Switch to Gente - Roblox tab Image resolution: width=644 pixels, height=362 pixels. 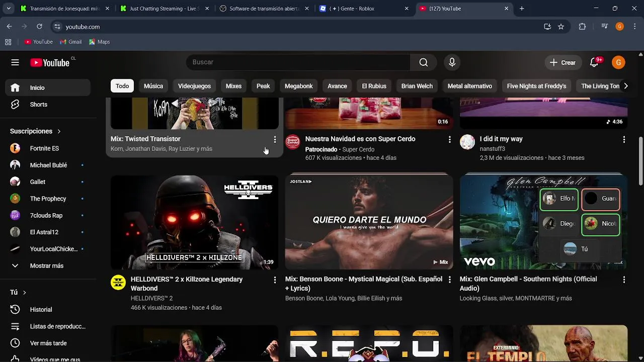pos(365,9)
